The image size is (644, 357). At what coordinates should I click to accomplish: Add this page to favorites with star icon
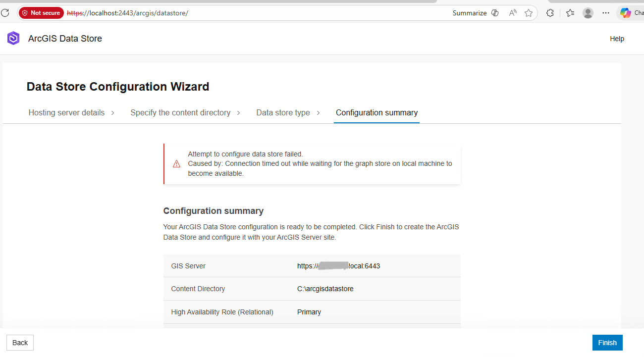529,13
